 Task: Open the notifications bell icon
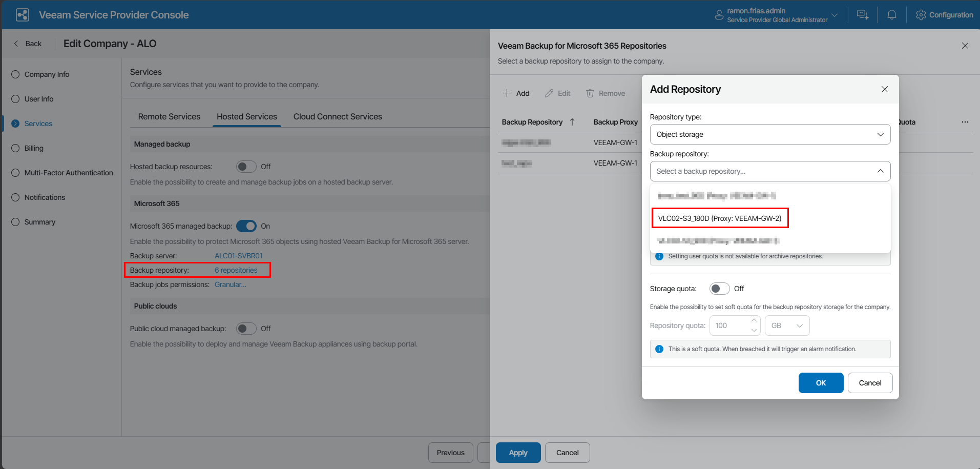892,15
